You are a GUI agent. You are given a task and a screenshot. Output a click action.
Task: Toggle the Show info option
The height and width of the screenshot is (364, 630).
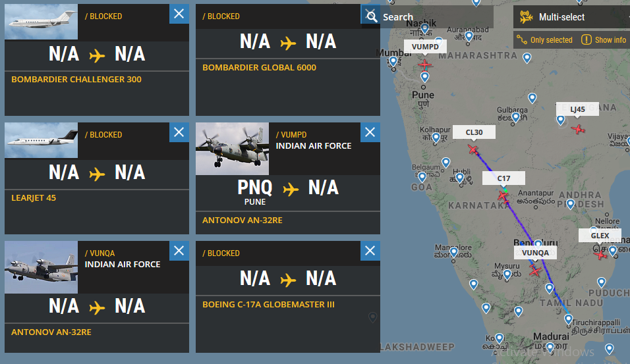(604, 39)
